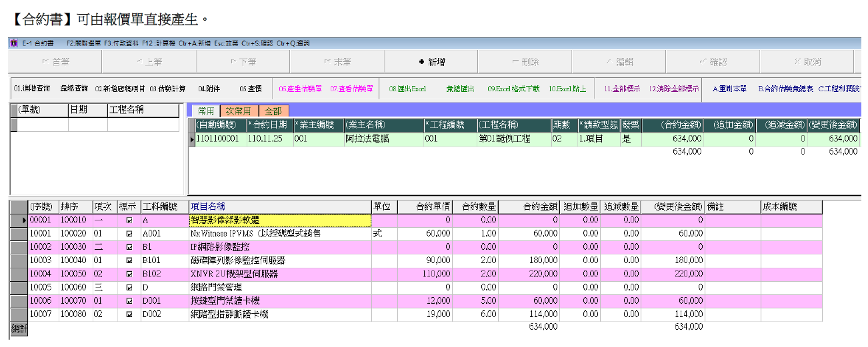Image resolution: width=868 pixels, height=347 pixels.
Task: Toggle 標示 checkbox for row 10007
Action: [129, 314]
